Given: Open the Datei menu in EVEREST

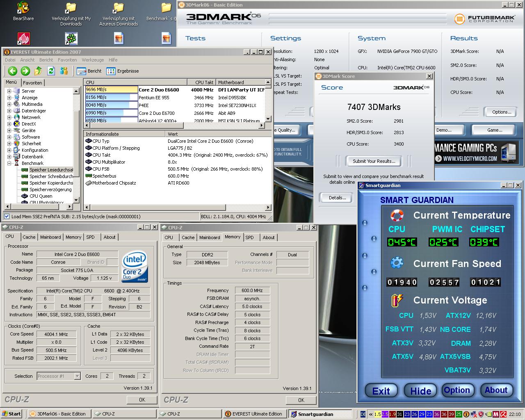Looking at the screenshot, I should [10, 60].
